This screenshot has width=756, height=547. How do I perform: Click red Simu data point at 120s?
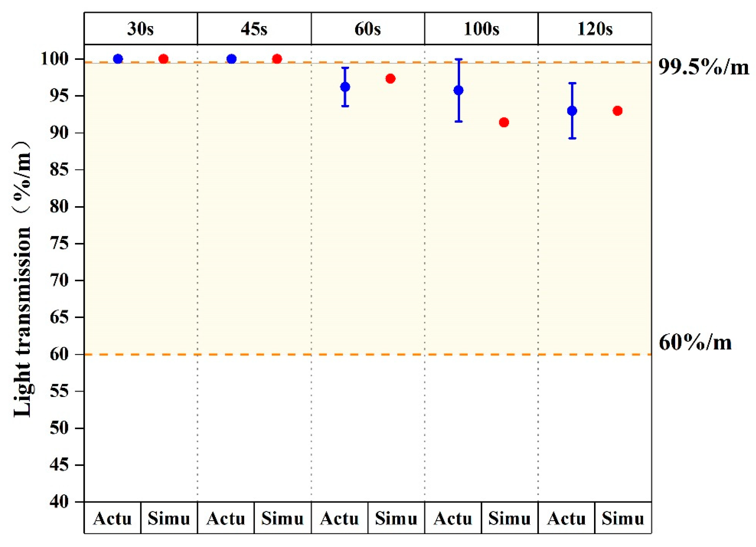pos(618,111)
